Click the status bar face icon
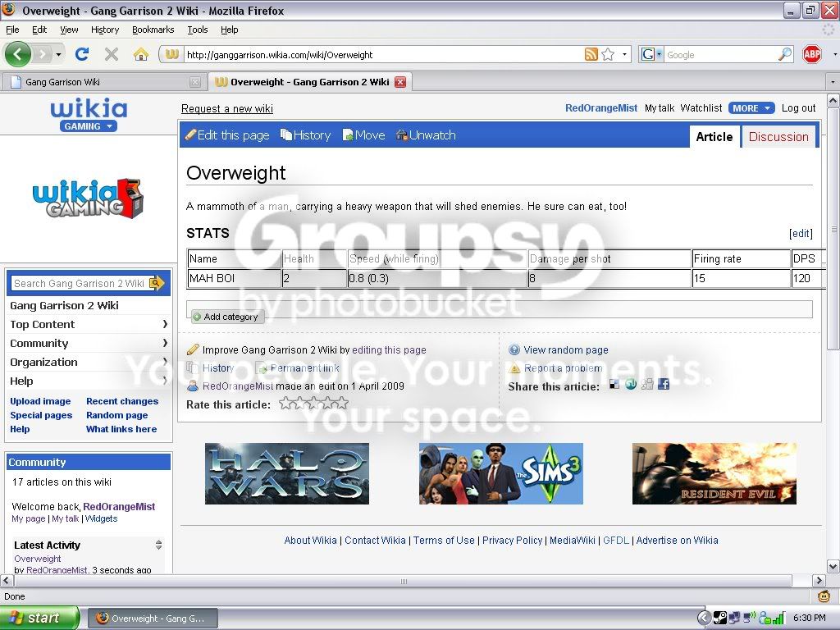This screenshot has width=840, height=630. pos(824,596)
